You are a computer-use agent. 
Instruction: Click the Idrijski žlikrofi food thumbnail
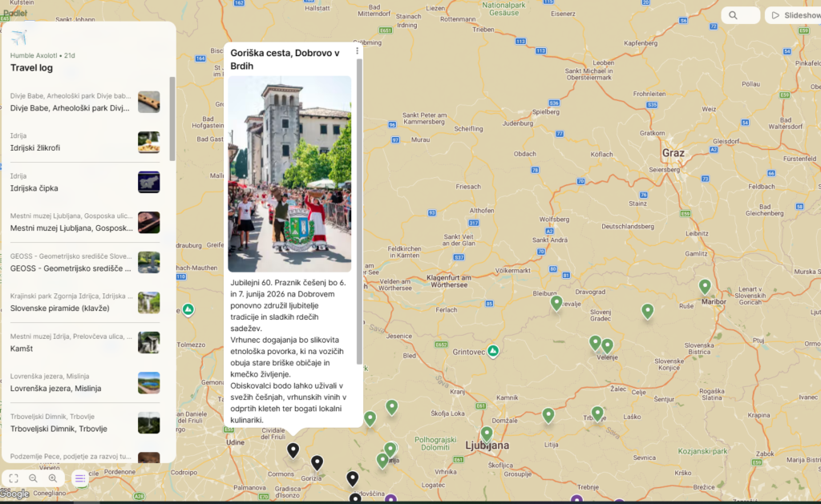(x=148, y=143)
